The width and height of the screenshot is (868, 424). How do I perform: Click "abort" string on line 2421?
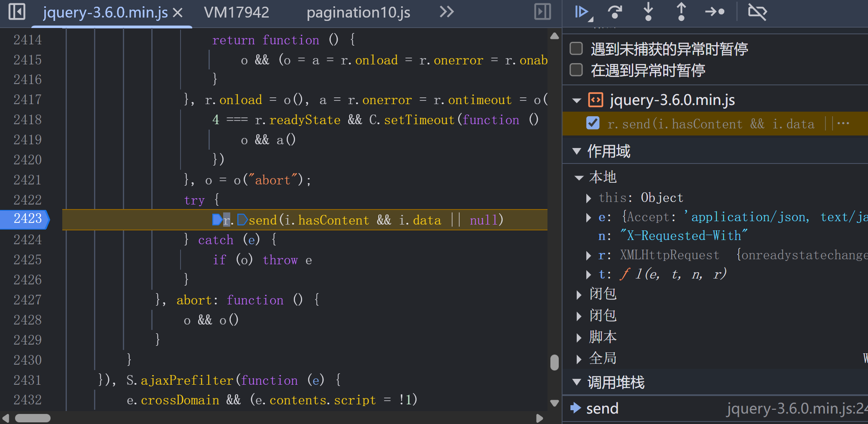[273, 180]
